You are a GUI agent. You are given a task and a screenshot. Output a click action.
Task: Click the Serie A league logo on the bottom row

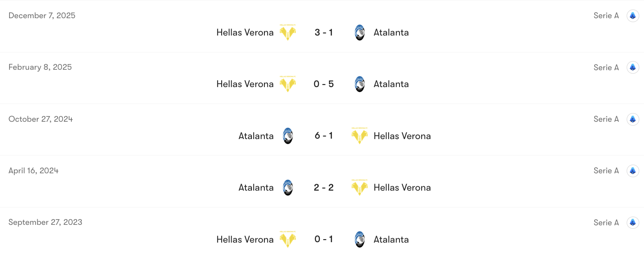click(632, 222)
